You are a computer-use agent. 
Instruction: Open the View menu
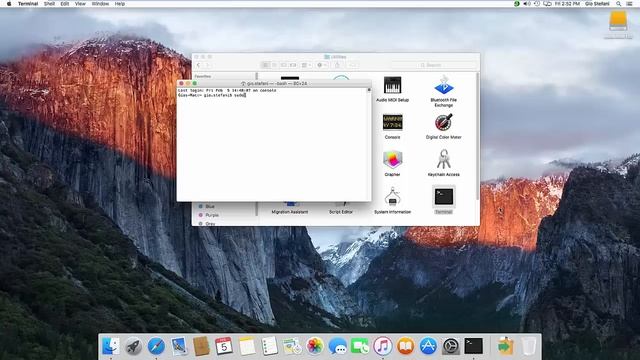point(80,4)
